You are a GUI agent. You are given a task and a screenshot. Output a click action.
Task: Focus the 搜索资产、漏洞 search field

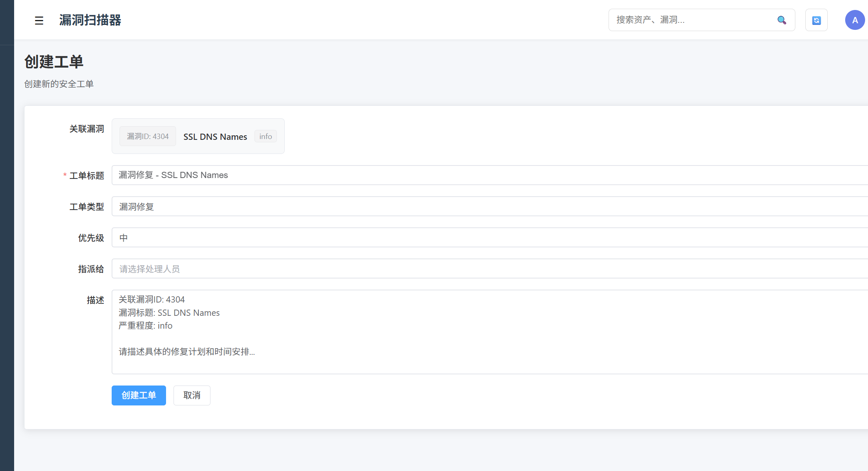(689, 20)
